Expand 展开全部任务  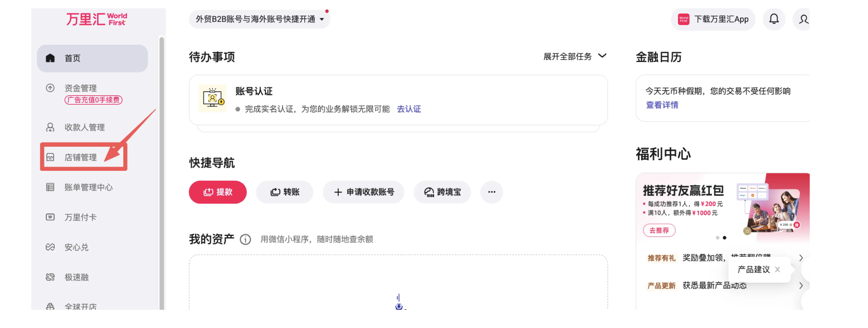pos(575,56)
